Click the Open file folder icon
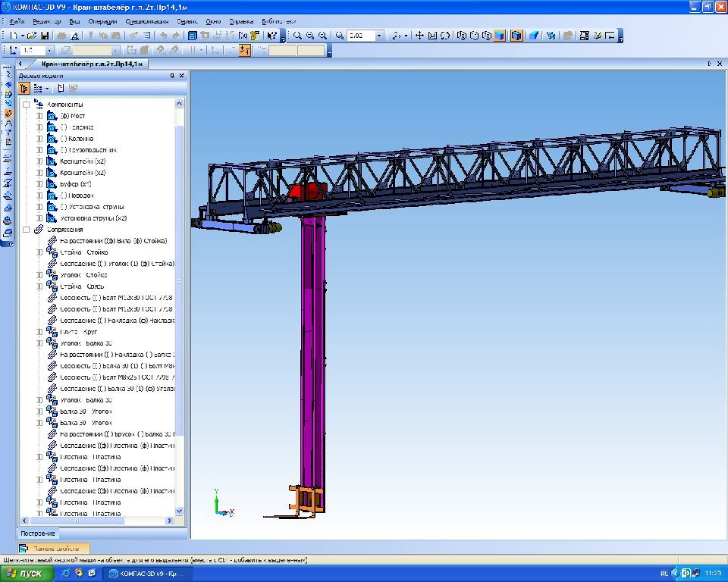 pos(32,36)
